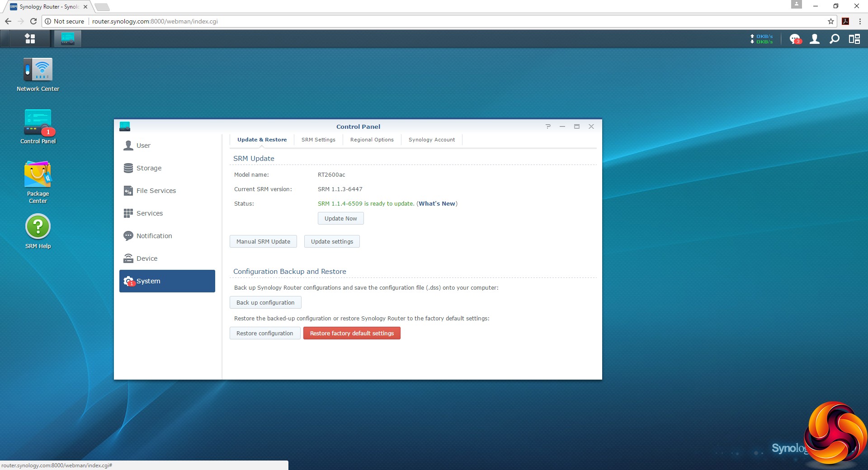Click Control Panel window help icon

click(548, 127)
